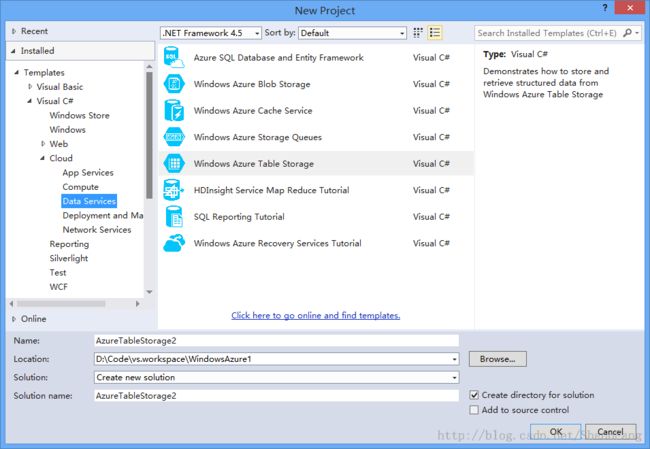Image resolution: width=650 pixels, height=449 pixels.
Task: Open 'Click here to go online' link
Action: tap(315, 316)
